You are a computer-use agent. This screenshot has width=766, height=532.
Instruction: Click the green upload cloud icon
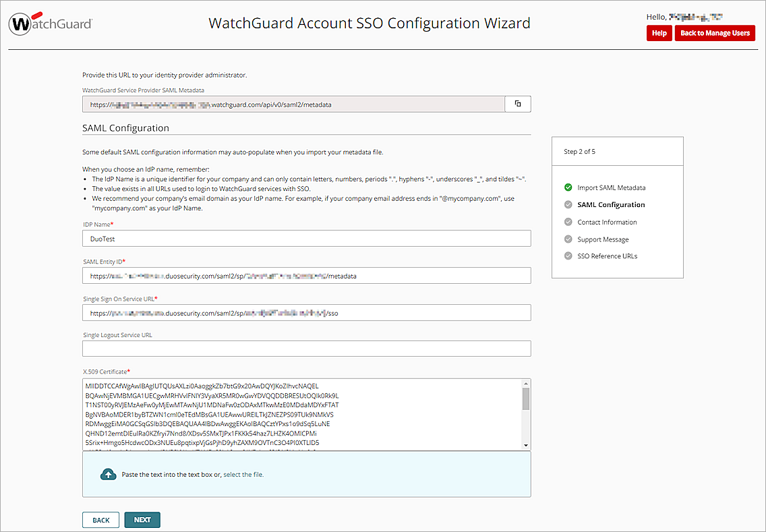tap(109, 474)
